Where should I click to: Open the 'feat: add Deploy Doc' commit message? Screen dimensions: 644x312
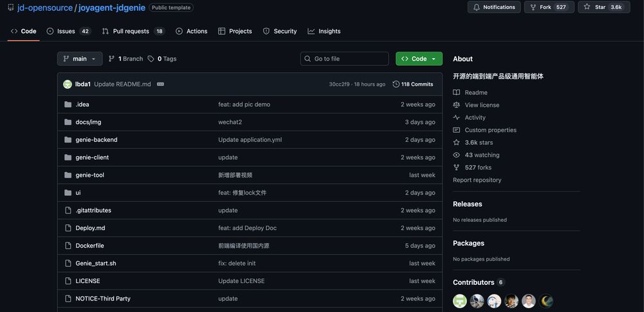coord(247,228)
